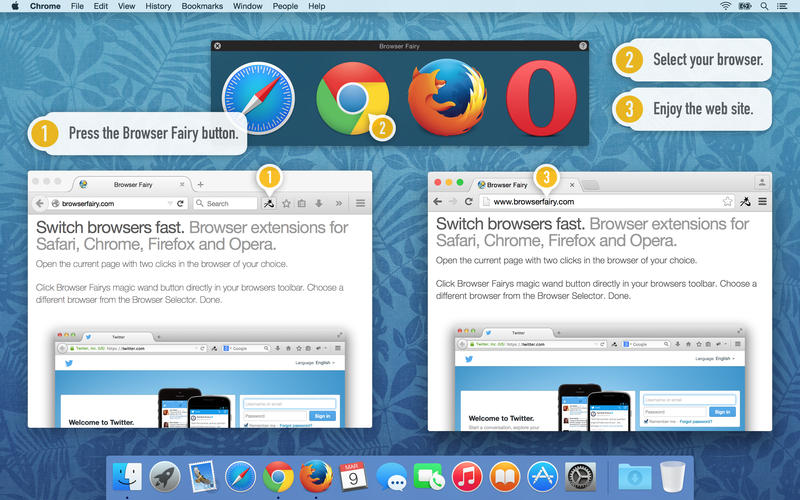Viewport: 800px width, 500px height.
Task: Launch Firefox from the Dock
Action: click(x=316, y=476)
